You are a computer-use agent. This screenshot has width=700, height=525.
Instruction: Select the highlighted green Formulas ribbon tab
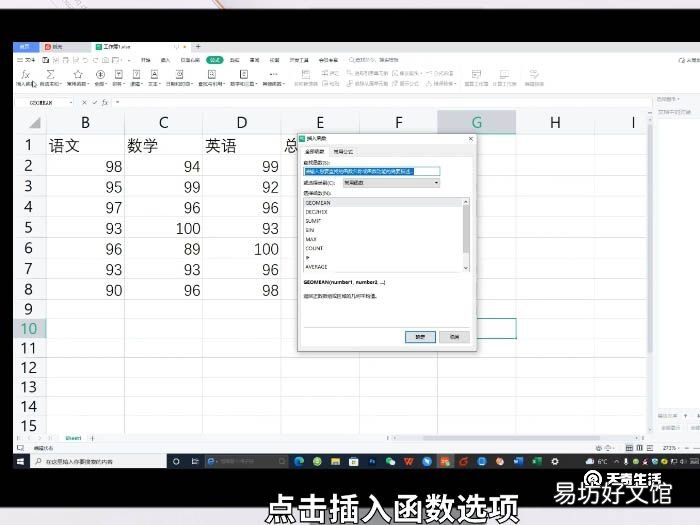(215, 60)
